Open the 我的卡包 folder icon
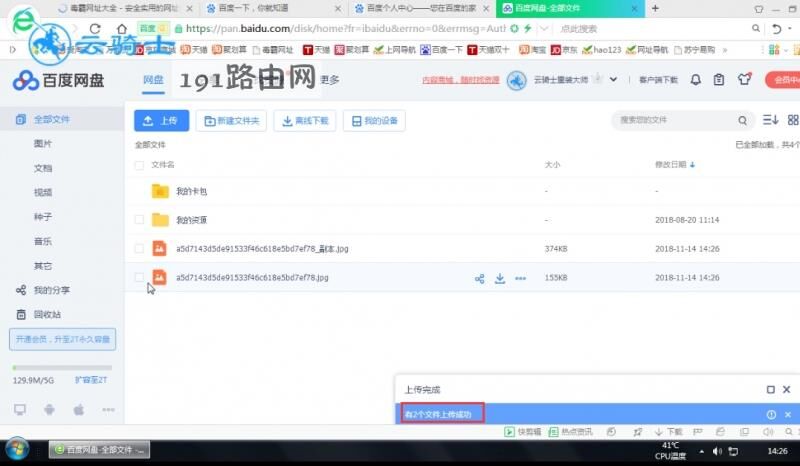The height and width of the screenshot is (466, 800). (160, 191)
